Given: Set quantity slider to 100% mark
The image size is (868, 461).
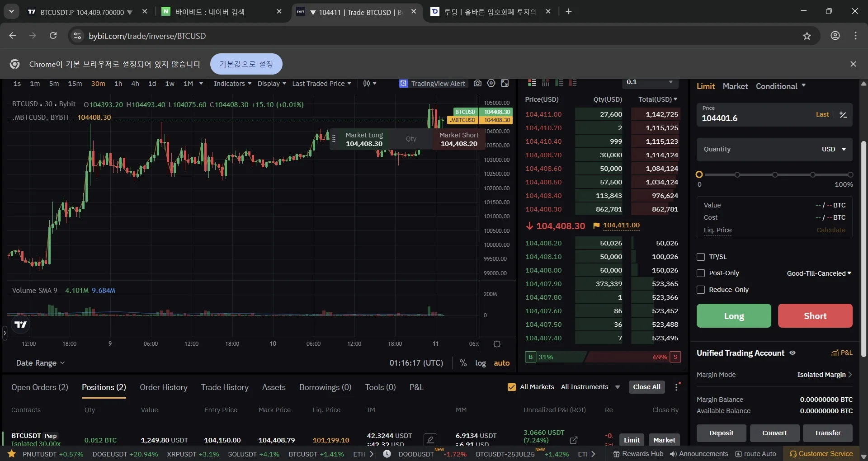Looking at the screenshot, I should click(850, 174).
